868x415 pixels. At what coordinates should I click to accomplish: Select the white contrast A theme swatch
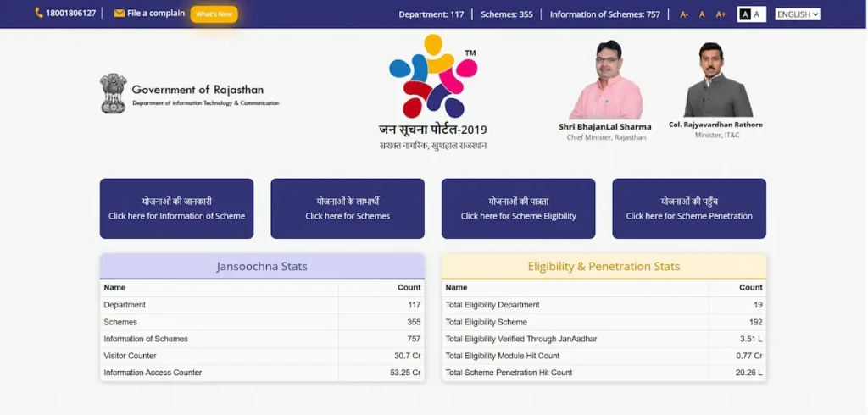click(757, 14)
